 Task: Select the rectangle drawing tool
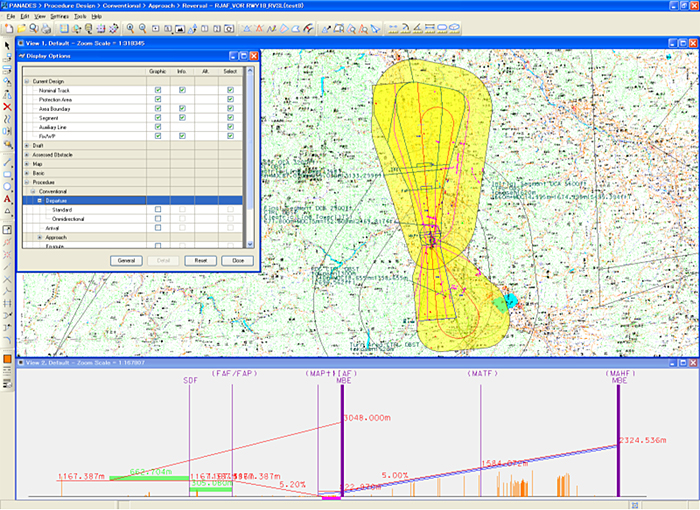[7, 173]
